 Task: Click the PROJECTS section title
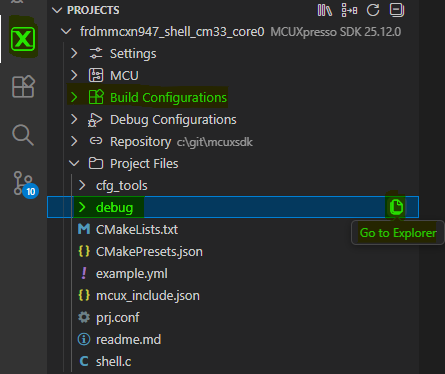coord(93,10)
